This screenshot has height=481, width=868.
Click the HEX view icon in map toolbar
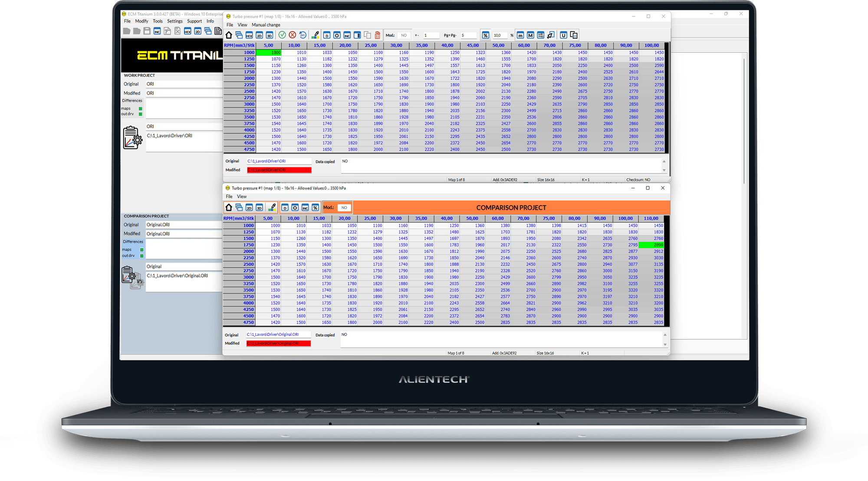pyautogui.click(x=249, y=35)
